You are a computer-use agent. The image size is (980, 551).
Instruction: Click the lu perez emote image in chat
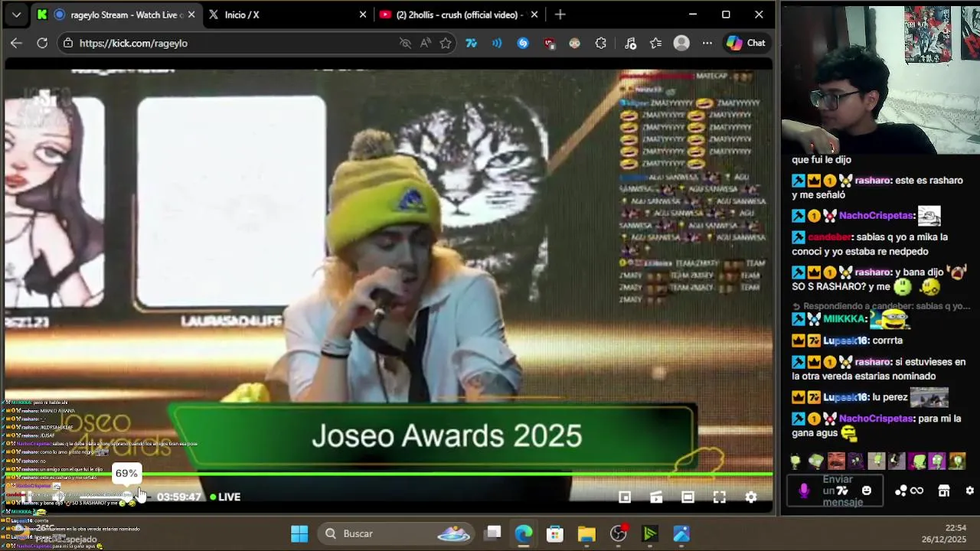(929, 397)
